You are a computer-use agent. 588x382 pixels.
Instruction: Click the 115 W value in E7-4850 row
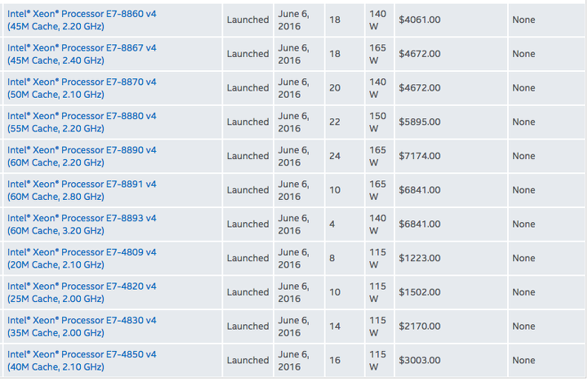point(377,361)
